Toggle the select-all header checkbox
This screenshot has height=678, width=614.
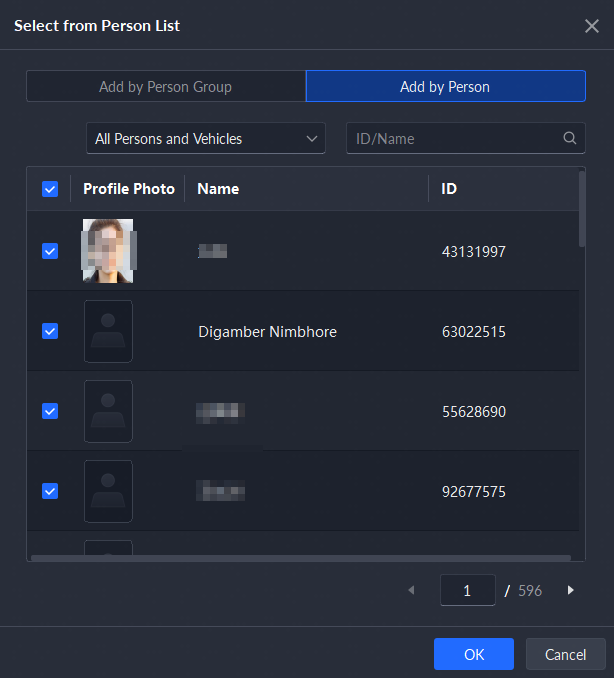(50, 189)
